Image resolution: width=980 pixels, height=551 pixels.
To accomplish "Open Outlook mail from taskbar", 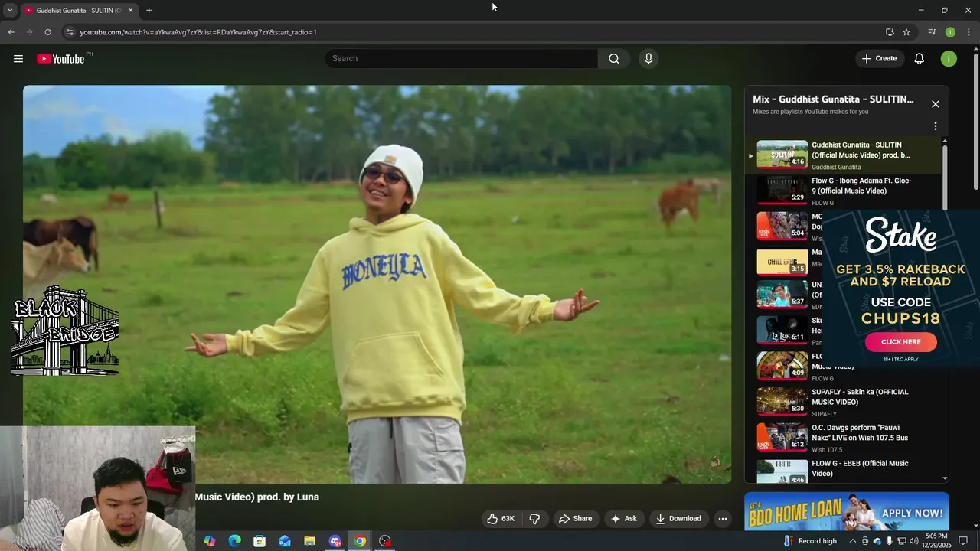I will tap(285, 541).
